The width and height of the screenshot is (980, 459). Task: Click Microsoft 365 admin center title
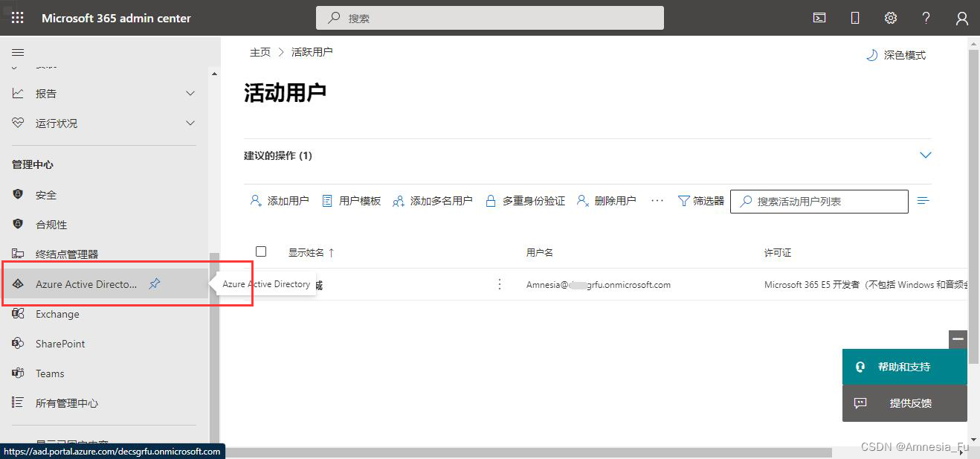[x=116, y=18]
